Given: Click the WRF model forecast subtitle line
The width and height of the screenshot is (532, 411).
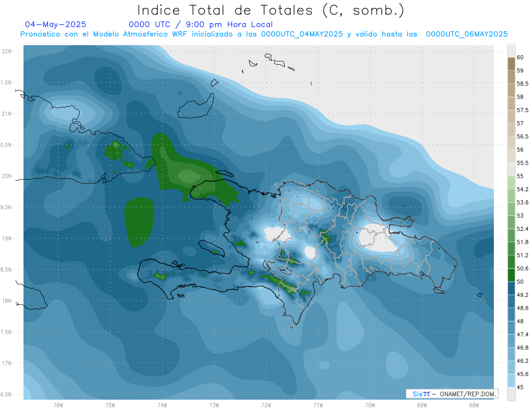Looking at the screenshot, I should [x=264, y=34].
